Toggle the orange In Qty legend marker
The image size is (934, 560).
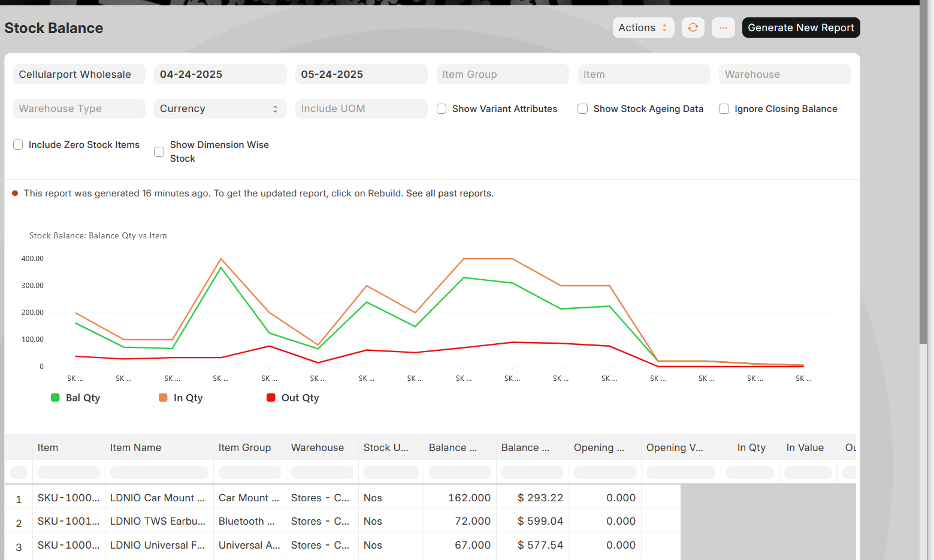tap(163, 398)
